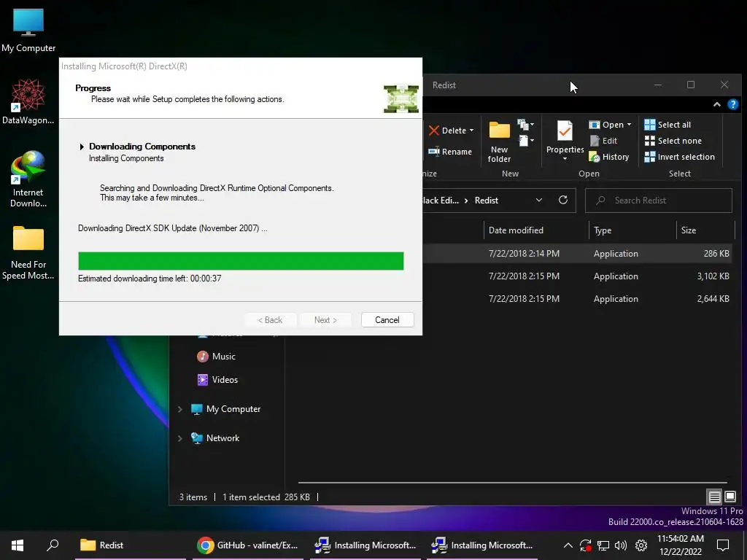Screen dimensions: 747x560
Task: Show hidden system tray icons chevron
Action: click(x=568, y=545)
